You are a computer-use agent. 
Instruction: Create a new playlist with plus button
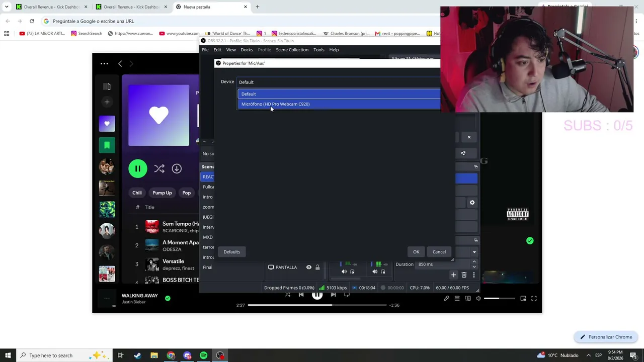tap(107, 102)
